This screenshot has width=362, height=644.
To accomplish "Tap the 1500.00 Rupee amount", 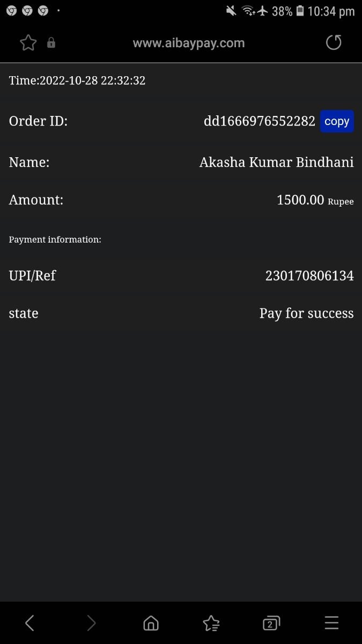I will [315, 200].
